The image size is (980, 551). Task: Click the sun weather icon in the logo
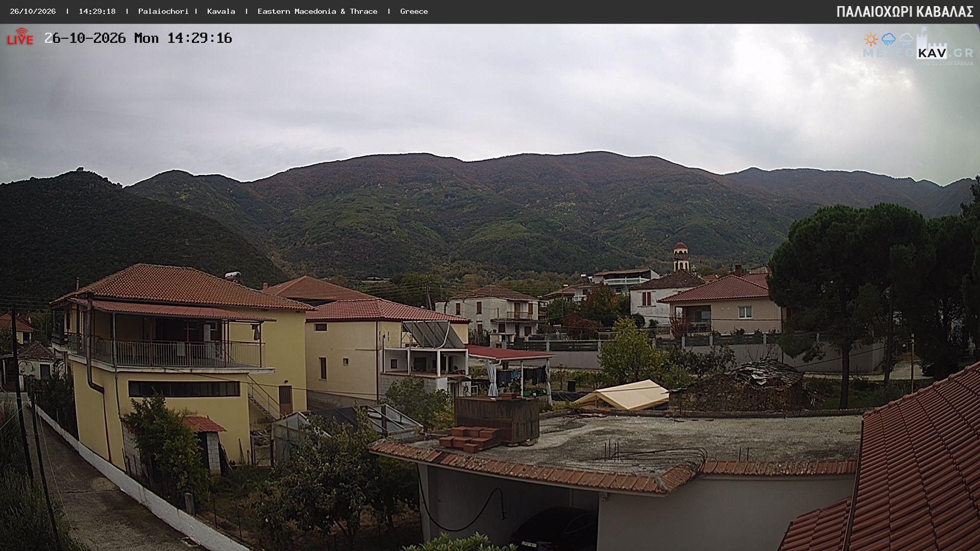pos(871,39)
